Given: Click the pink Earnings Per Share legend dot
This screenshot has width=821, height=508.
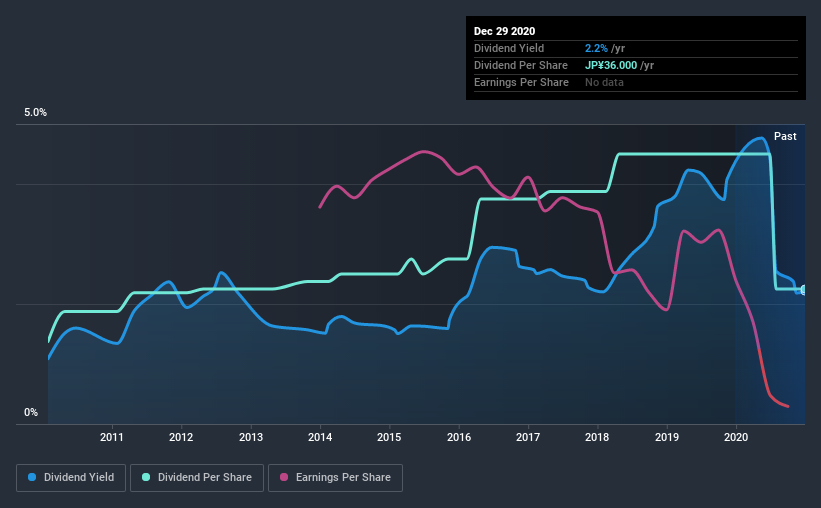Looking at the screenshot, I should click(284, 477).
